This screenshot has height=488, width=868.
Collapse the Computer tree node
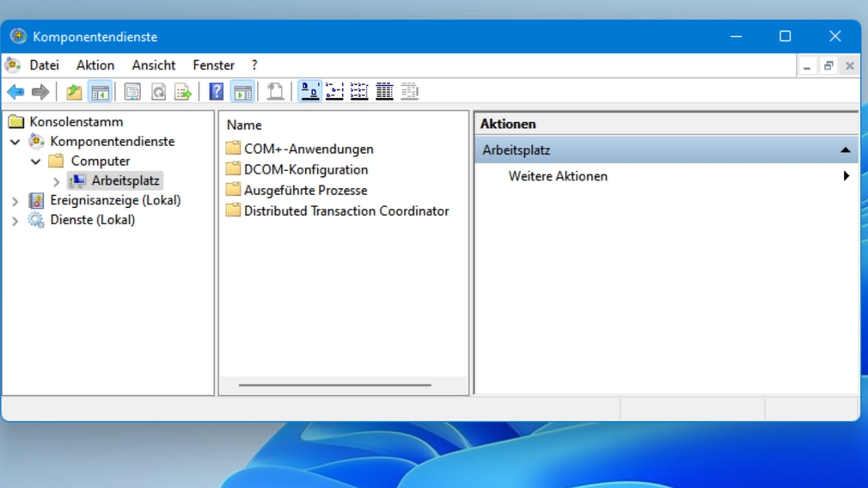coord(36,162)
